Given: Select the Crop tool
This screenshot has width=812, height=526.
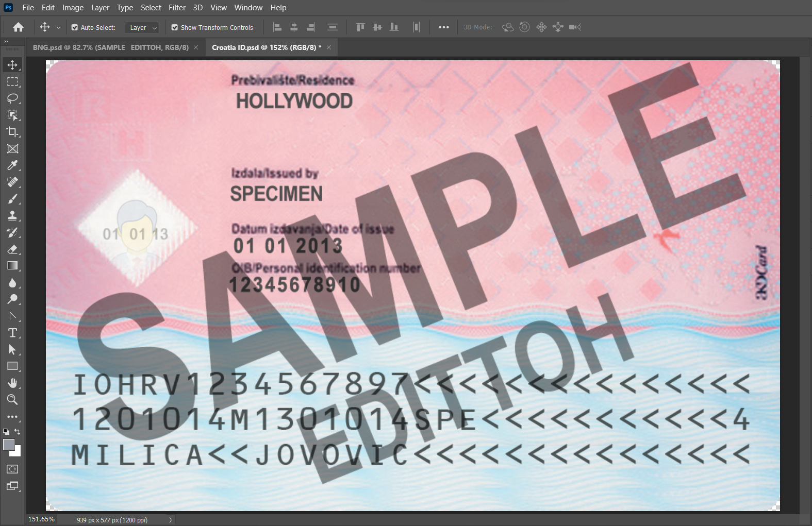Looking at the screenshot, I should (12, 132).
